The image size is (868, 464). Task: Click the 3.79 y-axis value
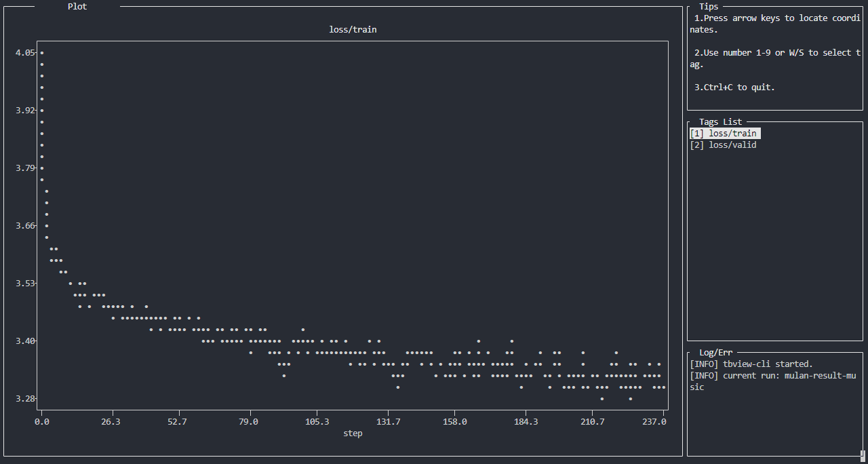point(25,168)
